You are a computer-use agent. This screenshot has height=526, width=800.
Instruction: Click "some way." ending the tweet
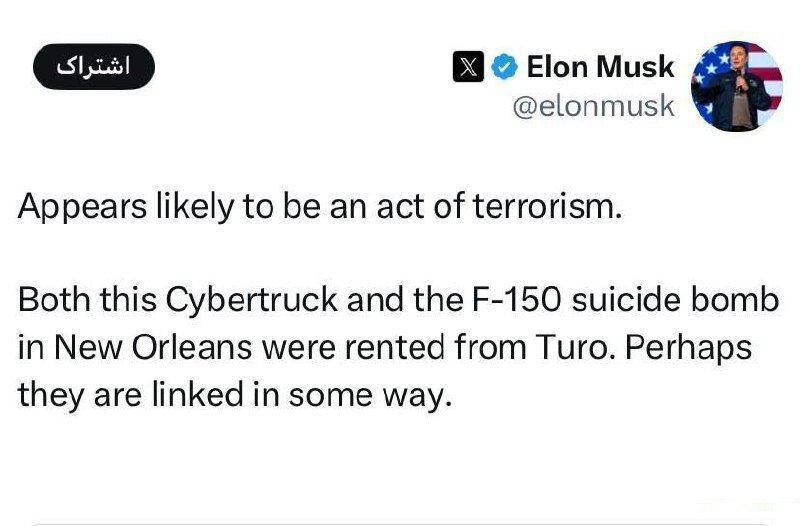click(x=371, y=394)
